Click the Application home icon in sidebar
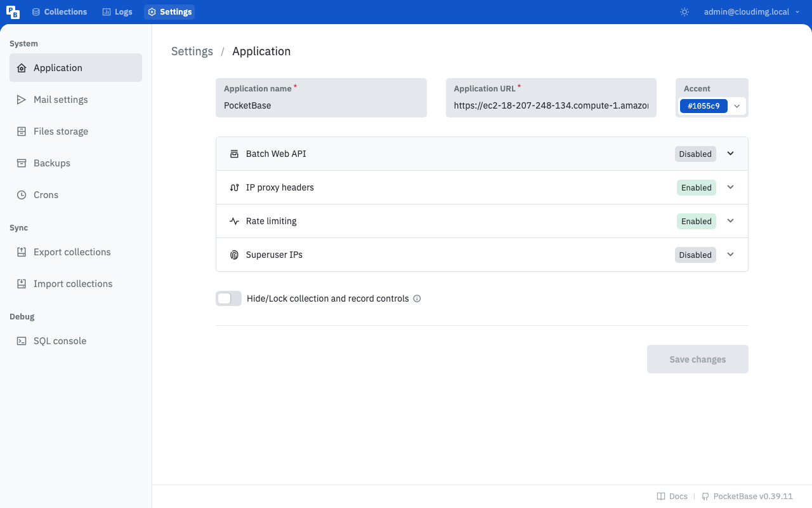Screen dimensions: 812x508 click(22, 68)
